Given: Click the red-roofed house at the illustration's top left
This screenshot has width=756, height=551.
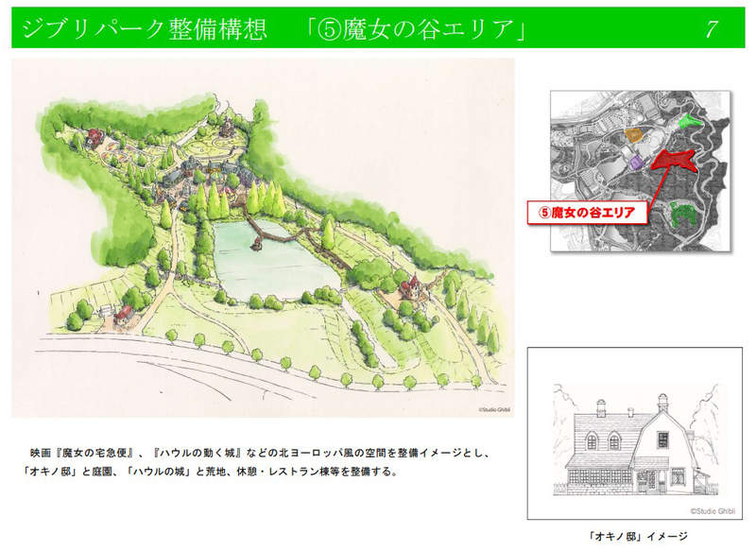Looking at the screenshot, I should 94,135.
